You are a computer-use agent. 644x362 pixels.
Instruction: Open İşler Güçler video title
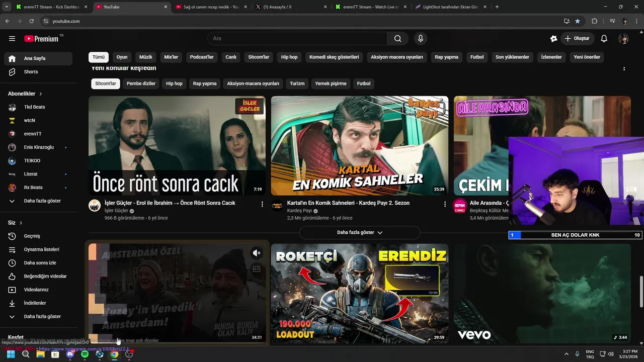point(170,203)
